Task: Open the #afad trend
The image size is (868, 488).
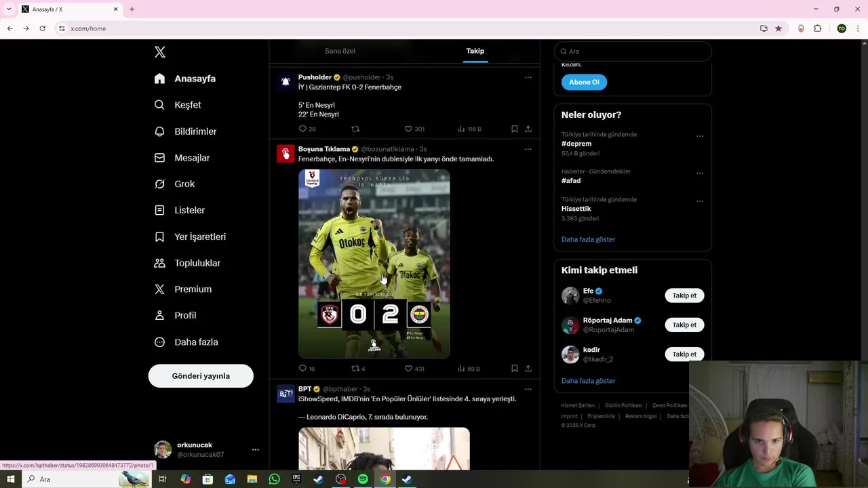Action: (571, 181)
